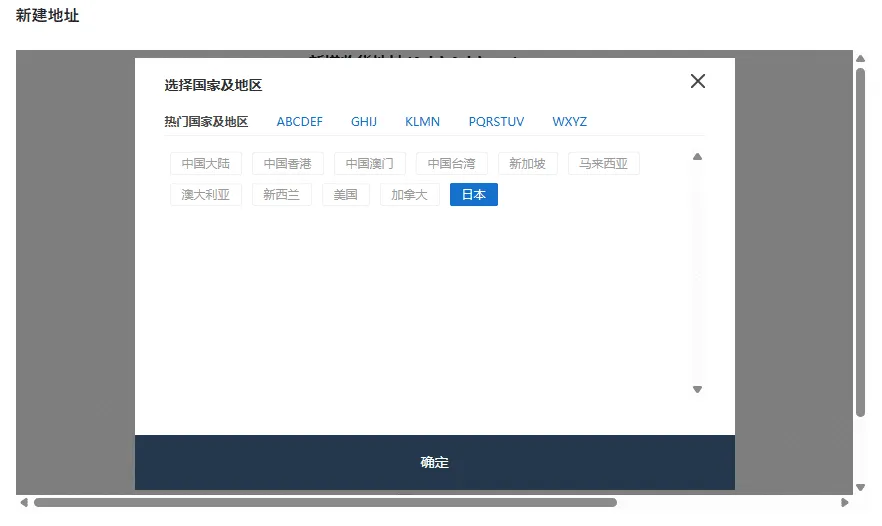Choose 美国 as the country

[345, 195]
